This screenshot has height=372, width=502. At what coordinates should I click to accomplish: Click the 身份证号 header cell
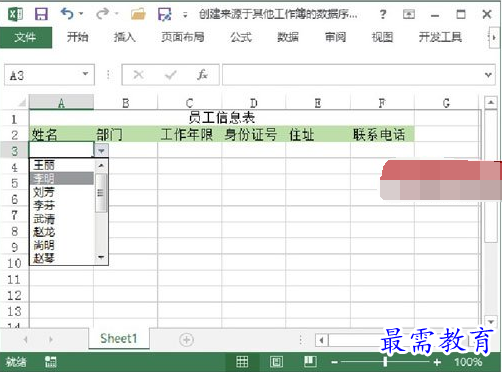[x=254, y=134]
